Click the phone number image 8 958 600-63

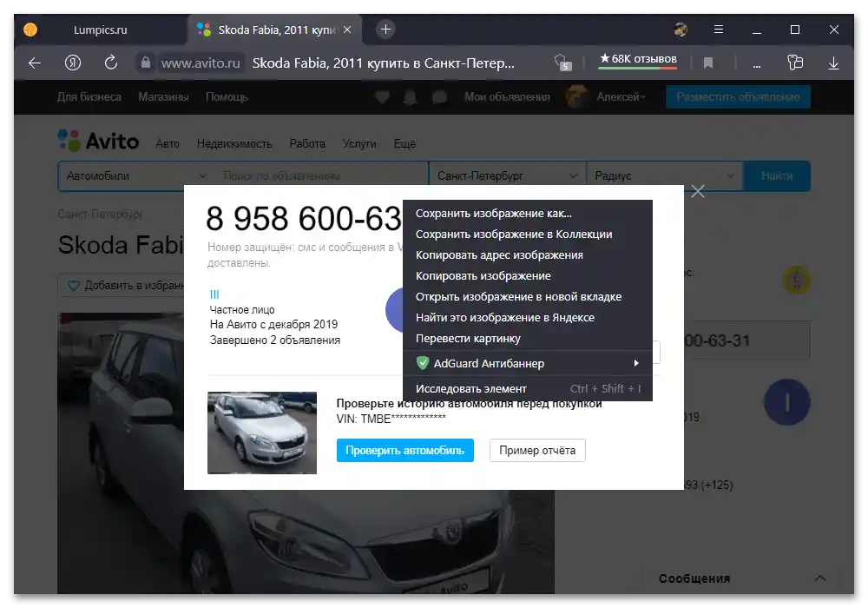point(303,218)
